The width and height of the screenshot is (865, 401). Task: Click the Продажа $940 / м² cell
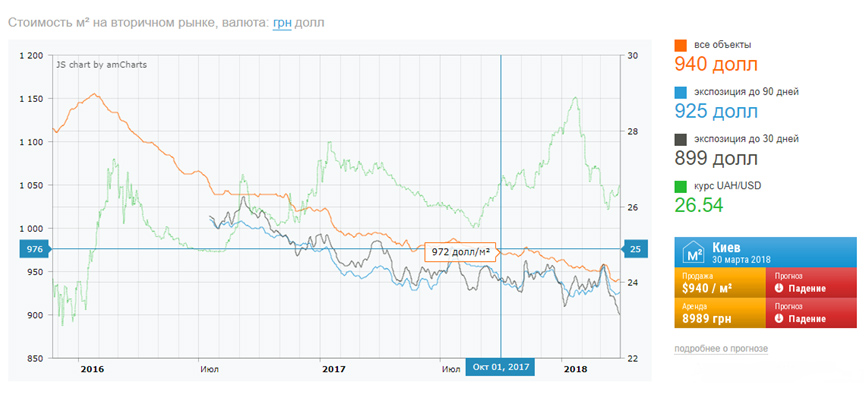720,282
